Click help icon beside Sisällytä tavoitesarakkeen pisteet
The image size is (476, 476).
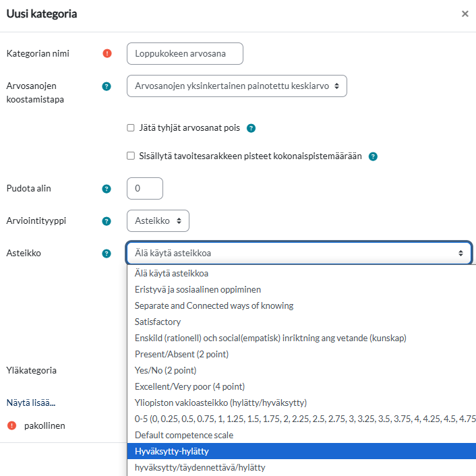tap(373, 156)
